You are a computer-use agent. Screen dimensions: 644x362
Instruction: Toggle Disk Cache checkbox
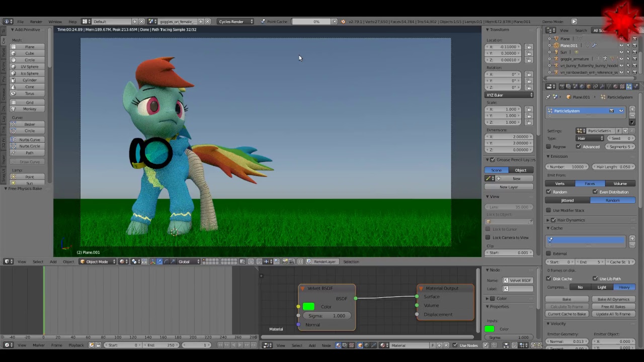(x=548, y=279)
